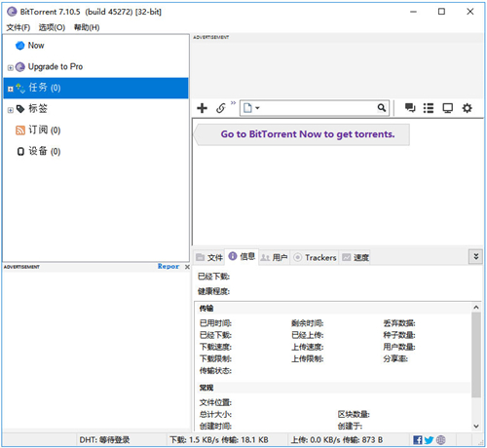Viewport: 487px width, 448px height.
Task: Expand the 标签 tree node
Action: (x=11, y=110)
